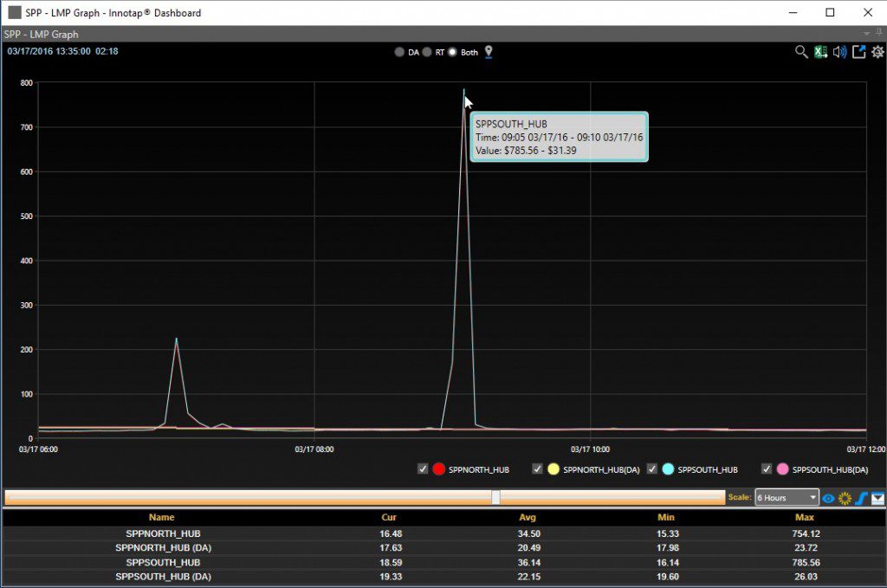Select the Both radio button
887x588 pixels.
click(452, 52)
